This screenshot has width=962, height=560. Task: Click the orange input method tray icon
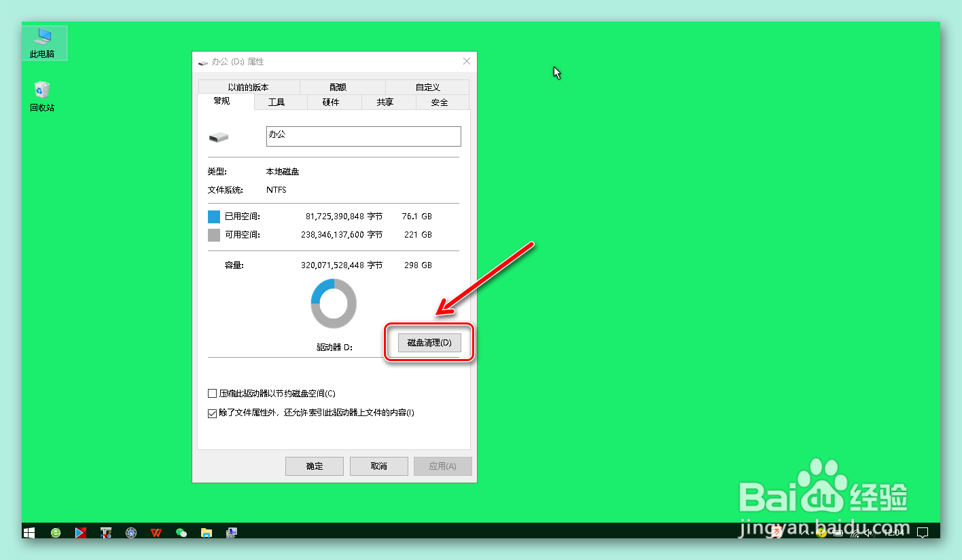(777, 532)
